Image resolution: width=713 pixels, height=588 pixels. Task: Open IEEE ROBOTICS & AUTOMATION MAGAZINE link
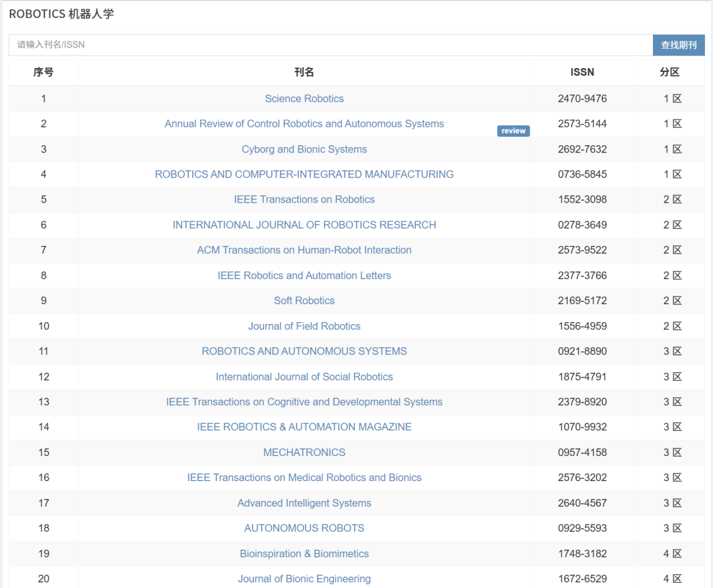304,427
